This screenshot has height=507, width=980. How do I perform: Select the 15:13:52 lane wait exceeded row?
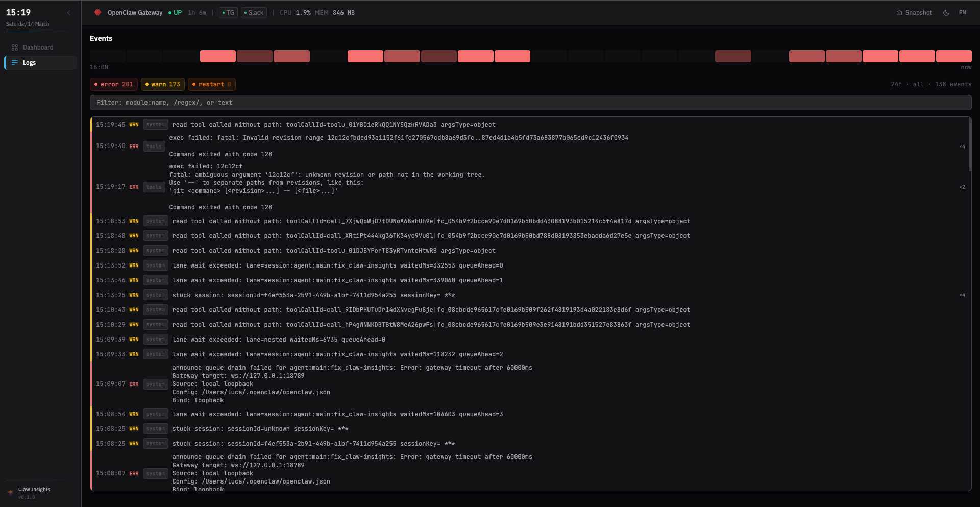click(x=530, y=265)
